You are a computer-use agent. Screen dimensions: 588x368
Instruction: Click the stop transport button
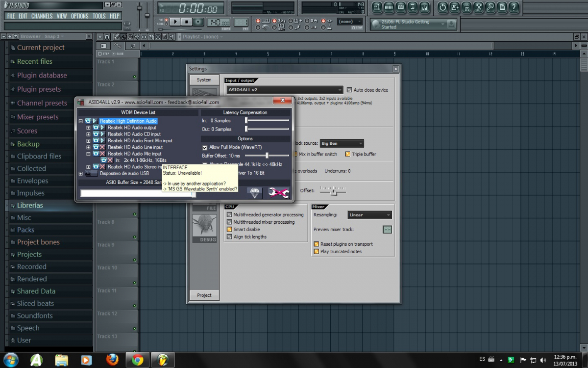[187, 22]
